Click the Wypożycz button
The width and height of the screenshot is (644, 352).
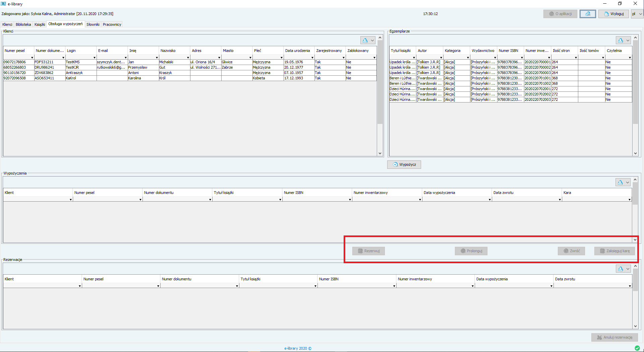[x=404, y=164]
